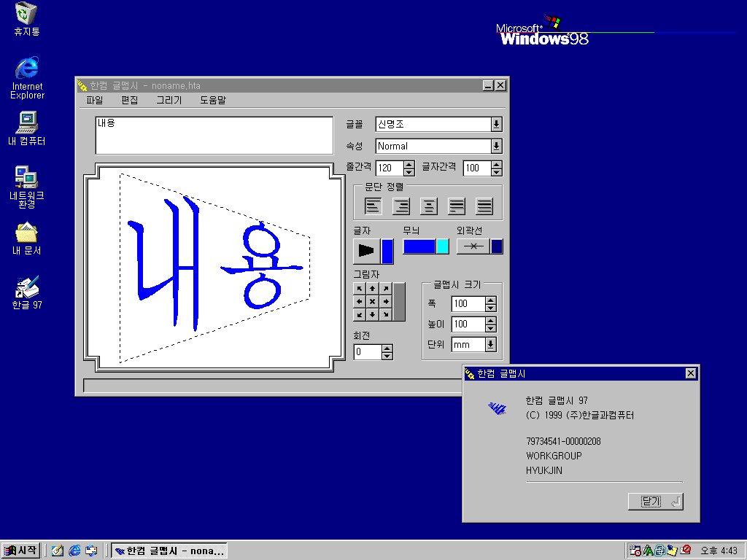The width and height of the screenshot is (747, 560).
Task: Click the blue pattern foreground swatch under 무늬
Action: [419, 246]
